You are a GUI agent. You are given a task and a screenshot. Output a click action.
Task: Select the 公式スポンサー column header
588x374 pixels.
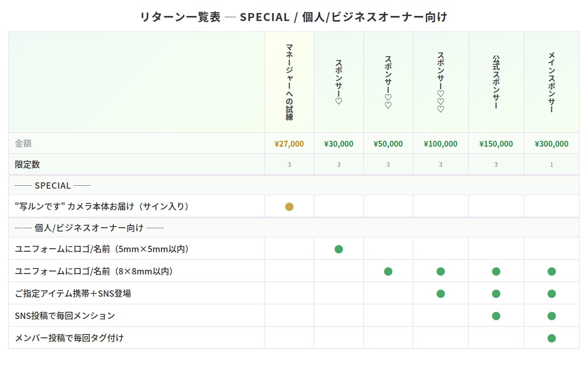496,82
